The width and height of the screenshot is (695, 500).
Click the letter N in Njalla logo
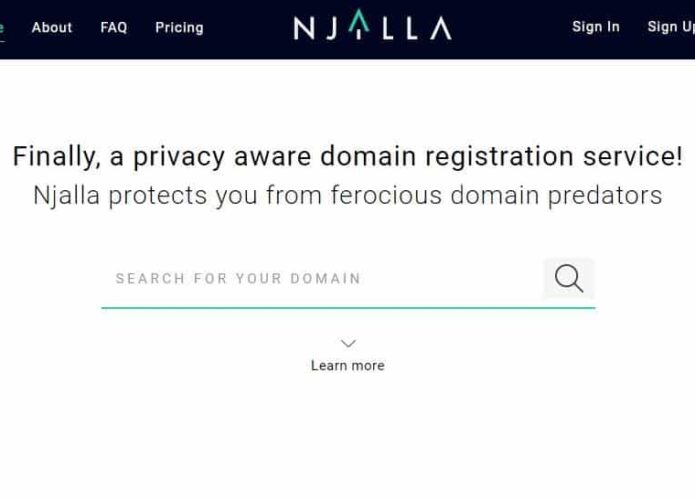[x=304, y=28]
